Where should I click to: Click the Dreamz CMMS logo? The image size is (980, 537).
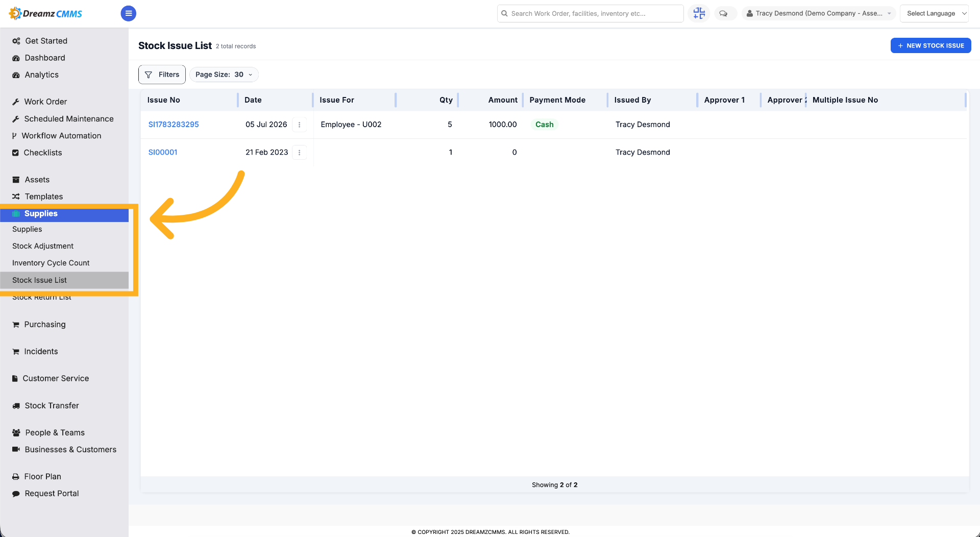point(46,13)
